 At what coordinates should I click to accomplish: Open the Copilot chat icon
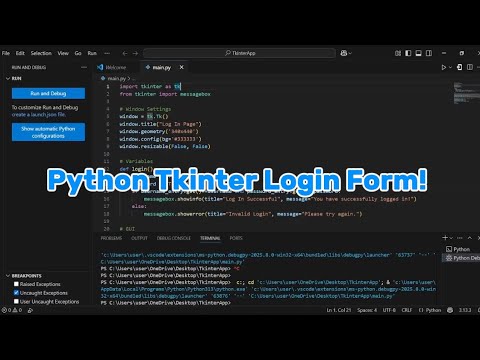tap(344, 53)
